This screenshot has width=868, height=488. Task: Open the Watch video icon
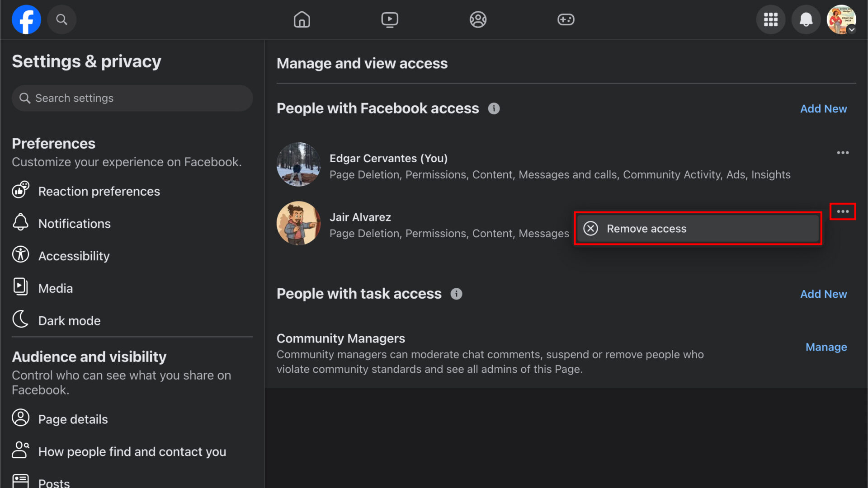(x=390, y=19)
